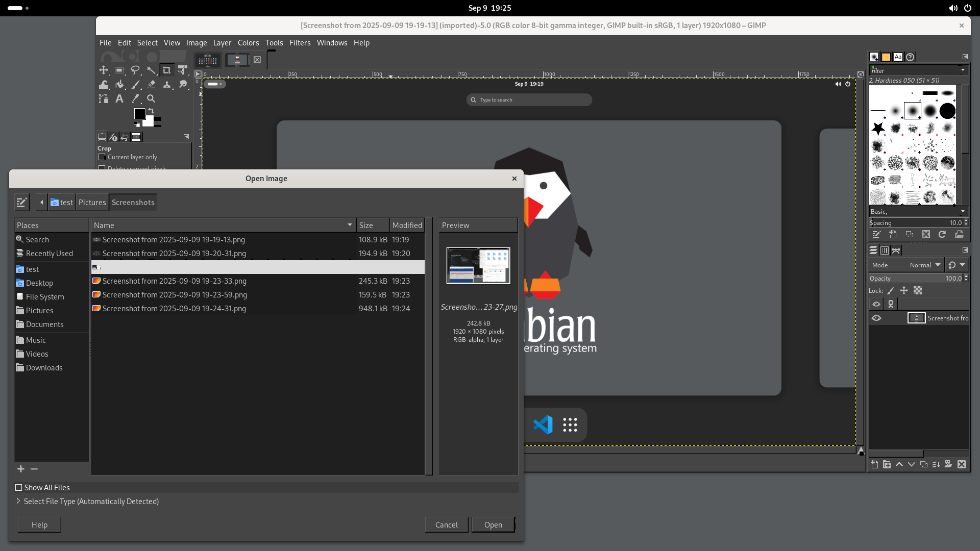Go to test folder breadcrumb button

62,203
